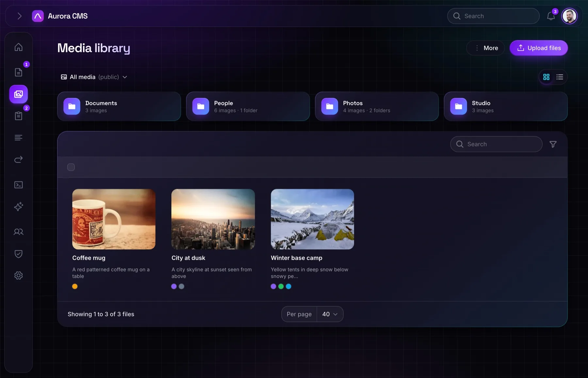Focus the global Search field in header

coord(493,16)
